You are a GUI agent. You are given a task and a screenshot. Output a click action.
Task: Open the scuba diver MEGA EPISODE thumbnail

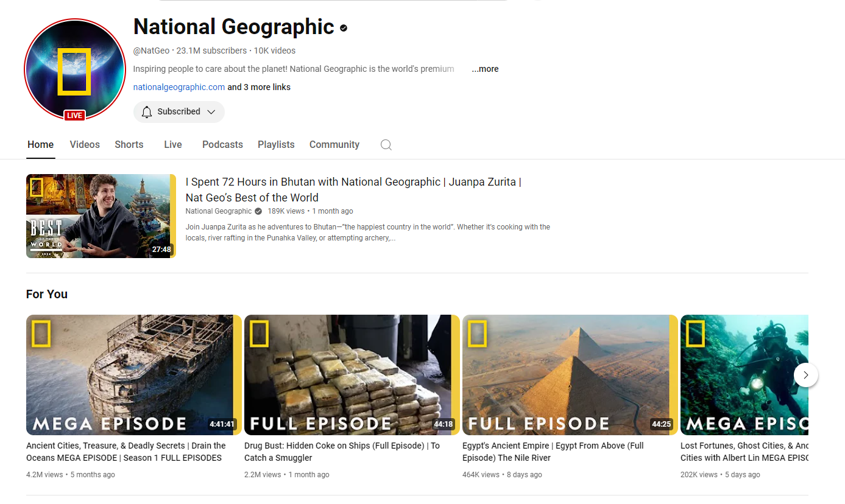pos(744,374)
